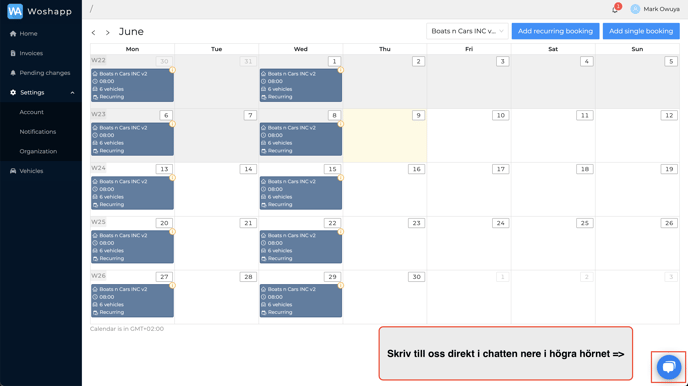Click the Vehicles car icon

tap(13, 171)
